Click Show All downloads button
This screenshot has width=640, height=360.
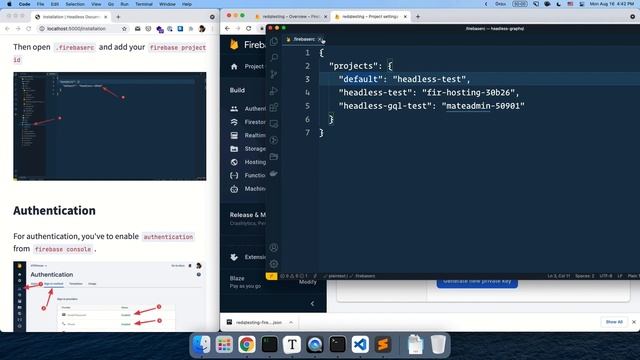[x=614, y=322]
